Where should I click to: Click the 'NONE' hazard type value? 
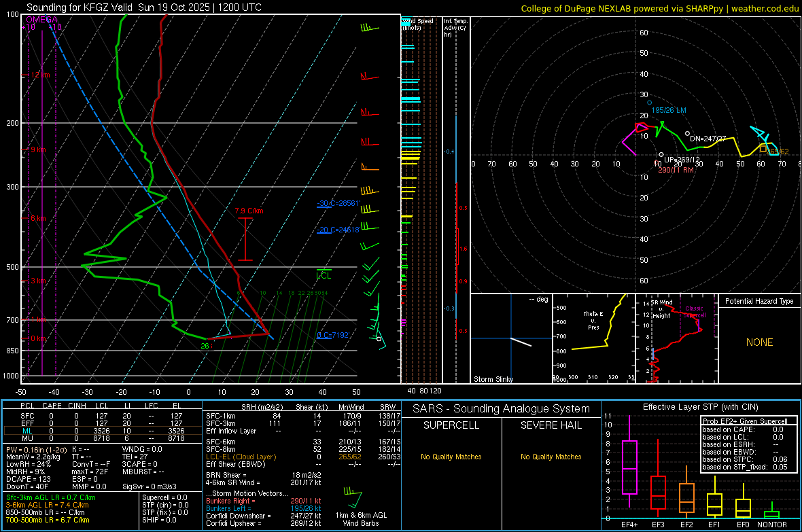pyautogui.click(x=760, y=342)
